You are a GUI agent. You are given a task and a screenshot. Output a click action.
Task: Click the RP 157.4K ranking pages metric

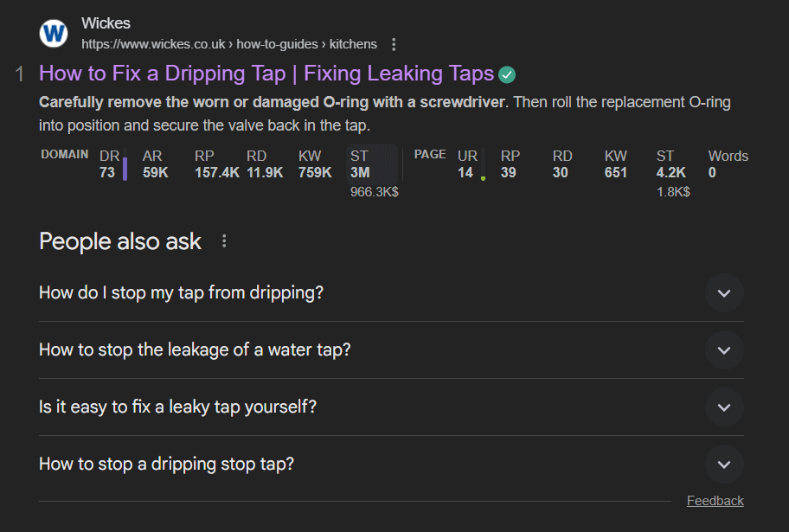point(203,164)
